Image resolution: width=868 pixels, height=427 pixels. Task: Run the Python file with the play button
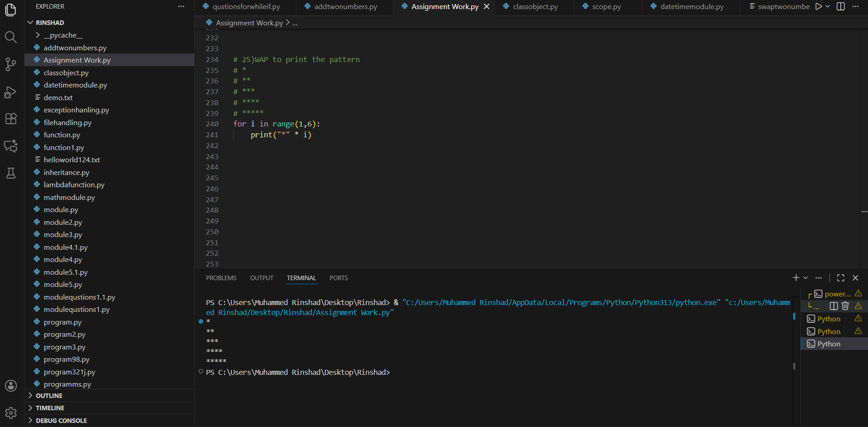[818, 6]
